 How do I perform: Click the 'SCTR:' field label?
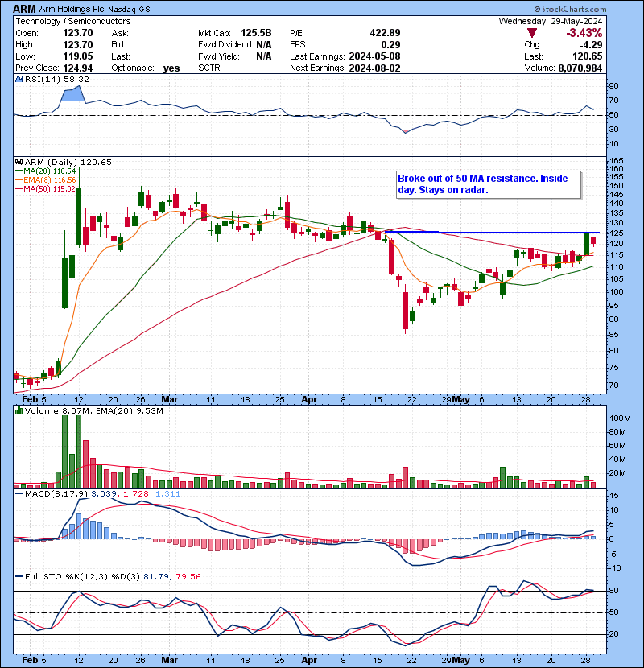pos(210,68)
